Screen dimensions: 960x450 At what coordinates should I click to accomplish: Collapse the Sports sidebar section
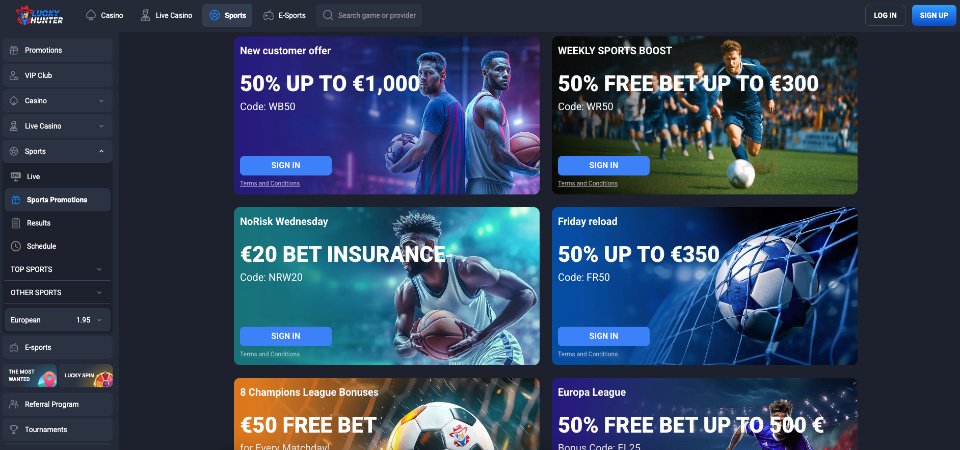coord(58,151)
